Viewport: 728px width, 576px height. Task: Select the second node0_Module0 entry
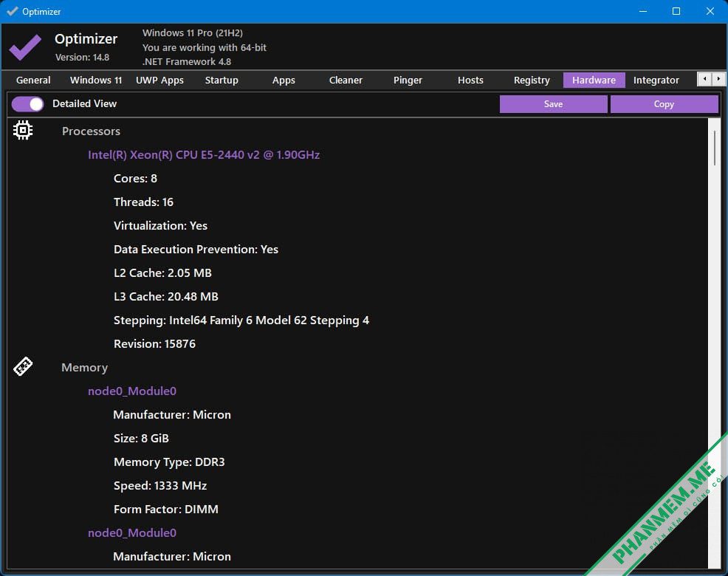coord(132,533)
